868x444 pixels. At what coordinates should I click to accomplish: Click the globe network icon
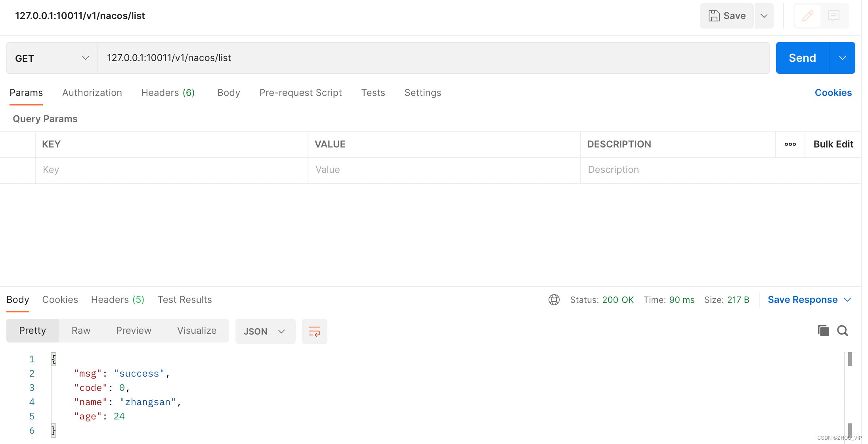tap(554, 300)
